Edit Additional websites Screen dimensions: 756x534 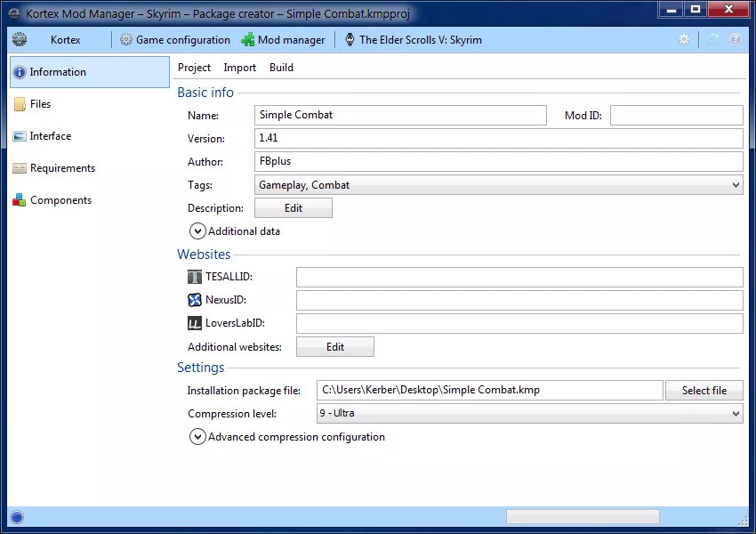pos(335,347)
